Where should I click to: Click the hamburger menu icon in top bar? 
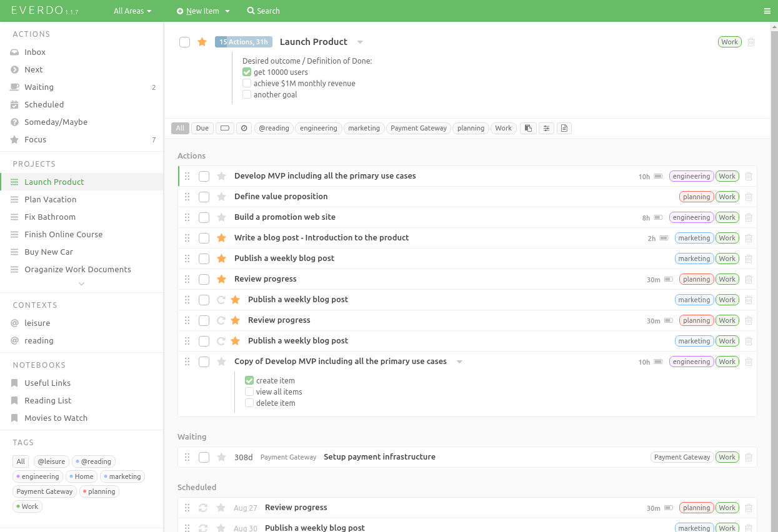(x=767, y=11)
